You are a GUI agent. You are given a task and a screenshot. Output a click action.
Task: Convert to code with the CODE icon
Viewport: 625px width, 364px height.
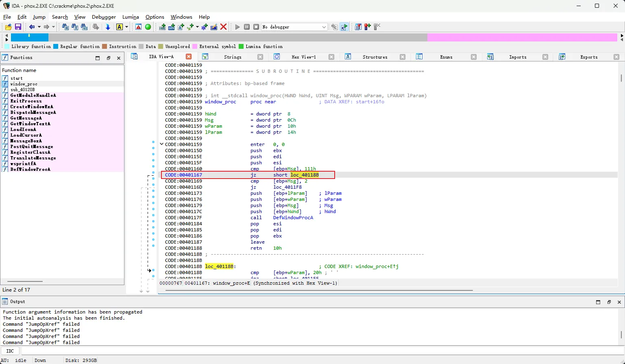(x=162, y=27)
